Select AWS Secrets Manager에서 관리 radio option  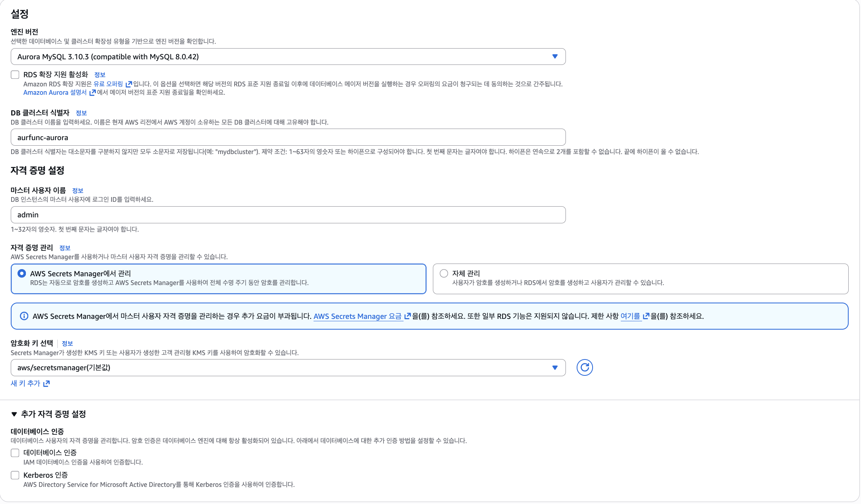point(22,273)
